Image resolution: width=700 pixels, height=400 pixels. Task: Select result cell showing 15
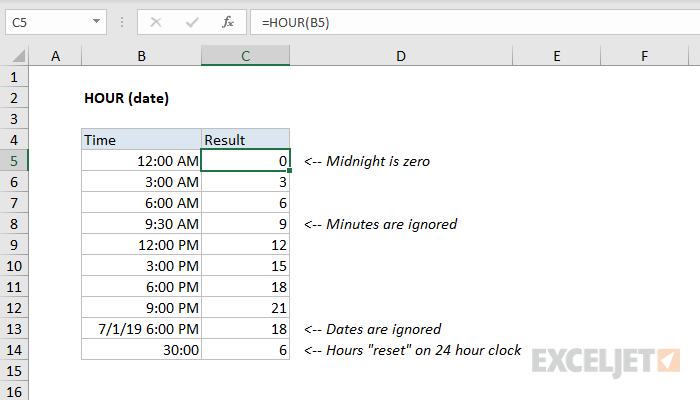tap(246, 266)
